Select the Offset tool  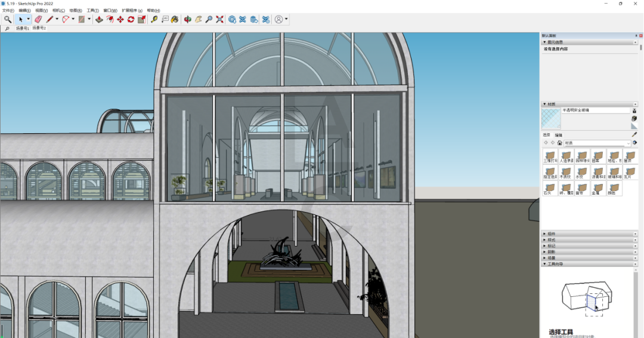tap(110, 19)
